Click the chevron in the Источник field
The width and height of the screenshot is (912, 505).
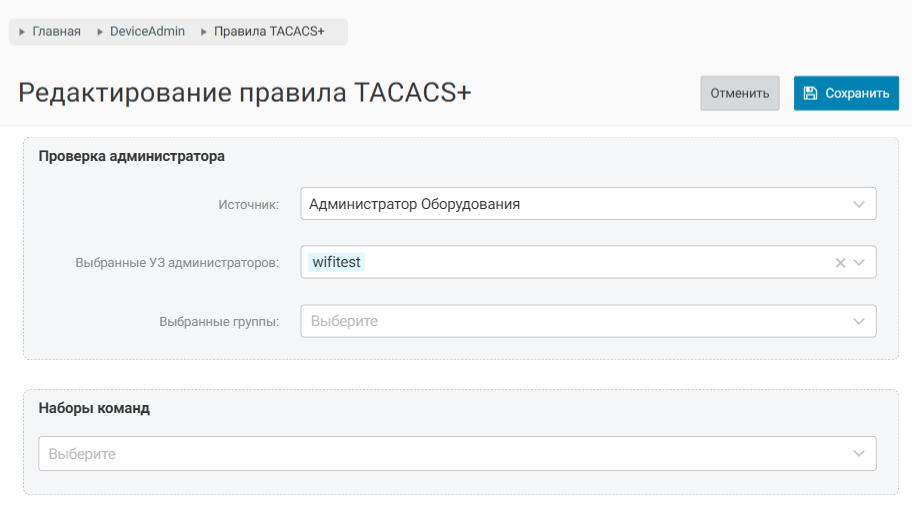[859, 204]
